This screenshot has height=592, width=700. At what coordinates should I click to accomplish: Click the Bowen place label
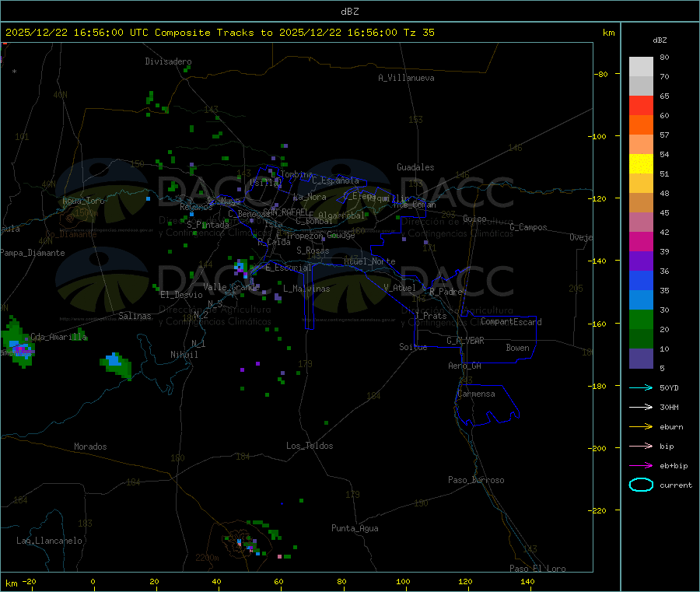point(518,348)
